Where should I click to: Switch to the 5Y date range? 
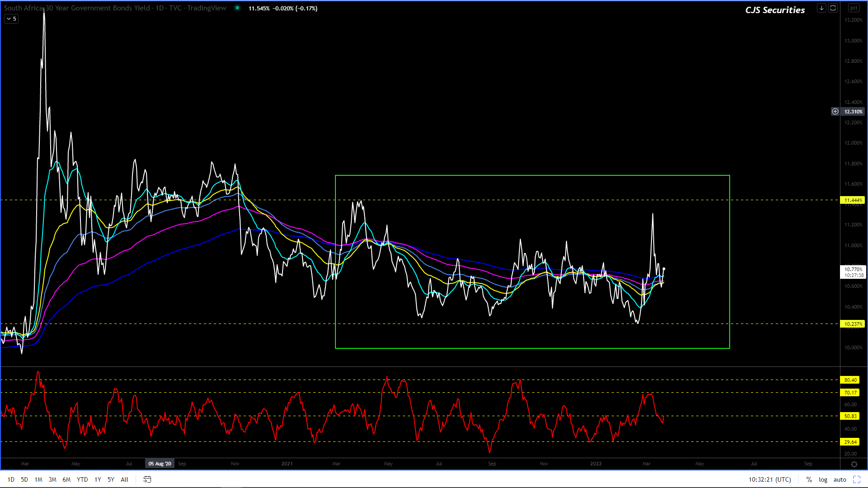(x=111, y=479)
